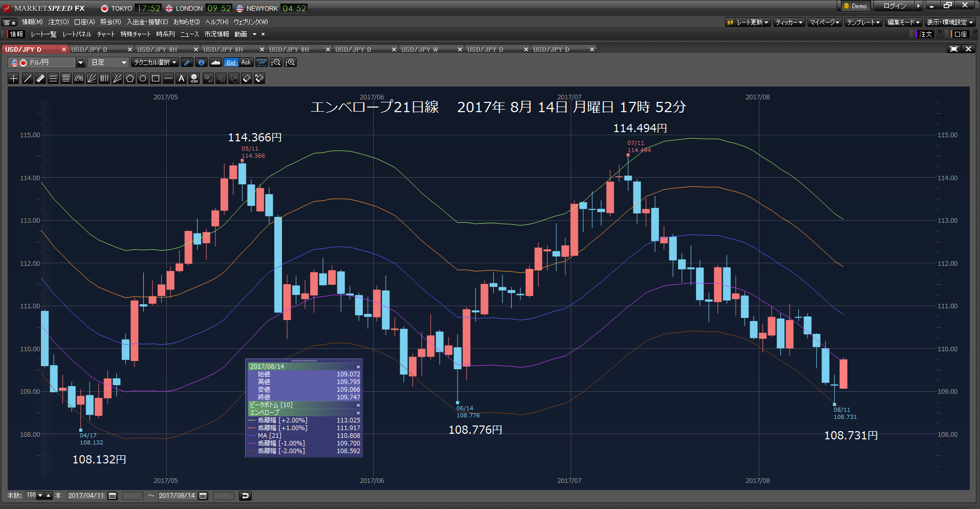Click the 市況情報 toolbar button
This screenshot has width=980, height=509.
(216, 34)
